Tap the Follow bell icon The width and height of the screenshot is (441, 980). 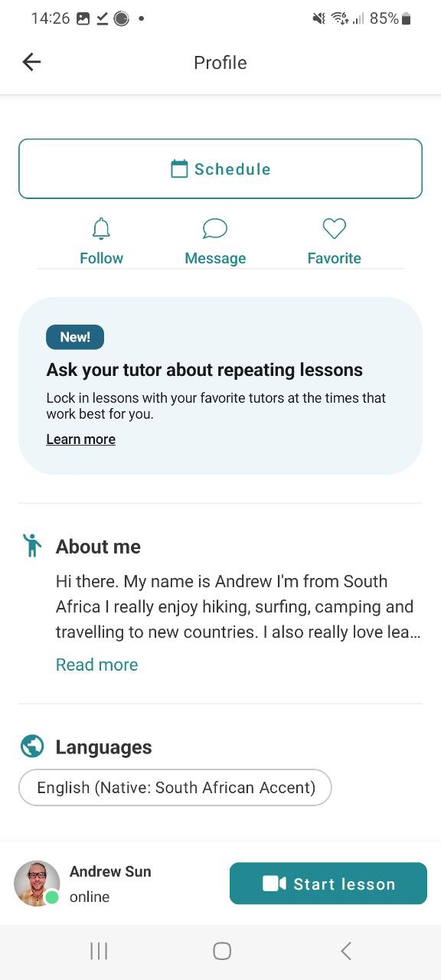coord(101,228)
